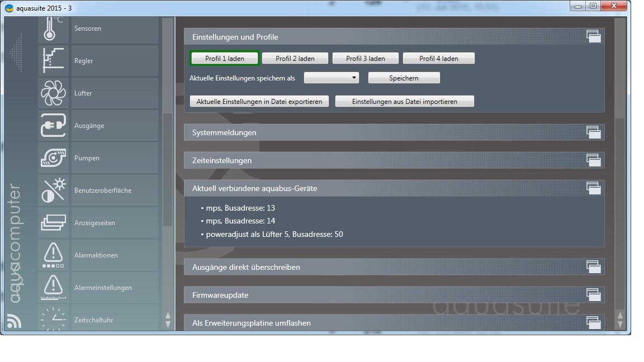This screenshot has height=362, width=644.
Task: Click the Speichern button
Action: (x=404, y=78)
